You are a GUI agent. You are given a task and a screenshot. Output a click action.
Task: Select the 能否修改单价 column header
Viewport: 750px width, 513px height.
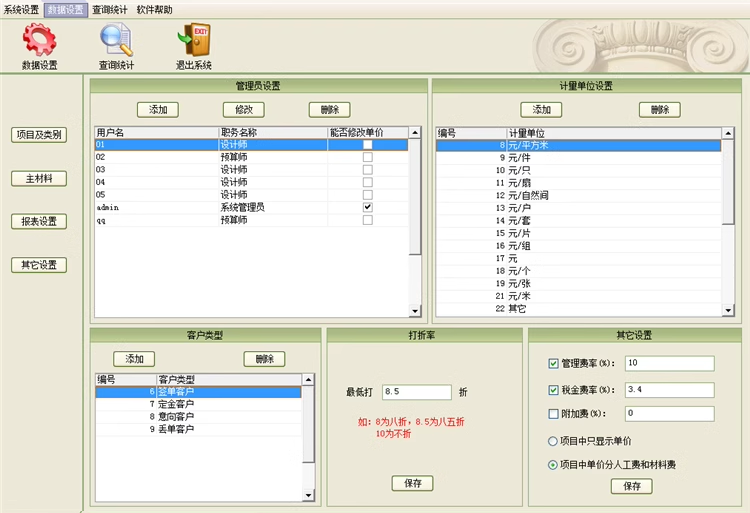click(x=368, y=132)
